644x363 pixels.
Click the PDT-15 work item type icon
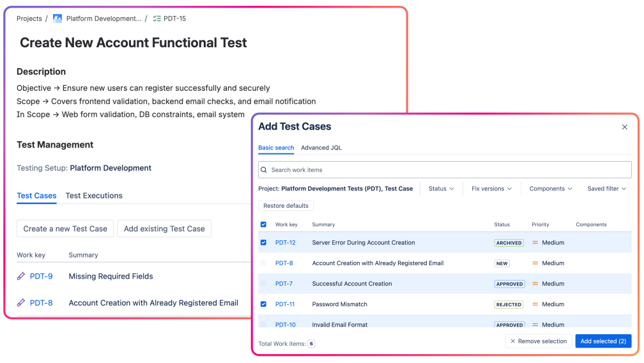pyautogui.click(x=157, y=19)
